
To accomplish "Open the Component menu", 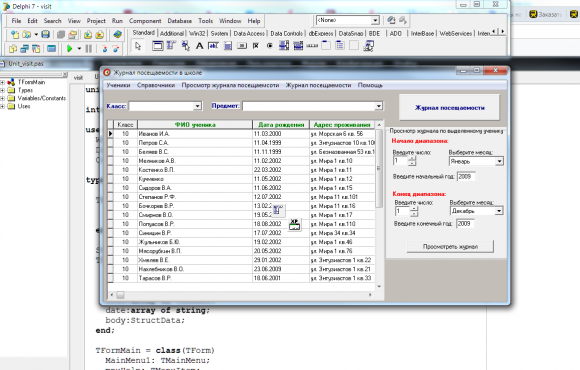I will [x=145, y=21].
